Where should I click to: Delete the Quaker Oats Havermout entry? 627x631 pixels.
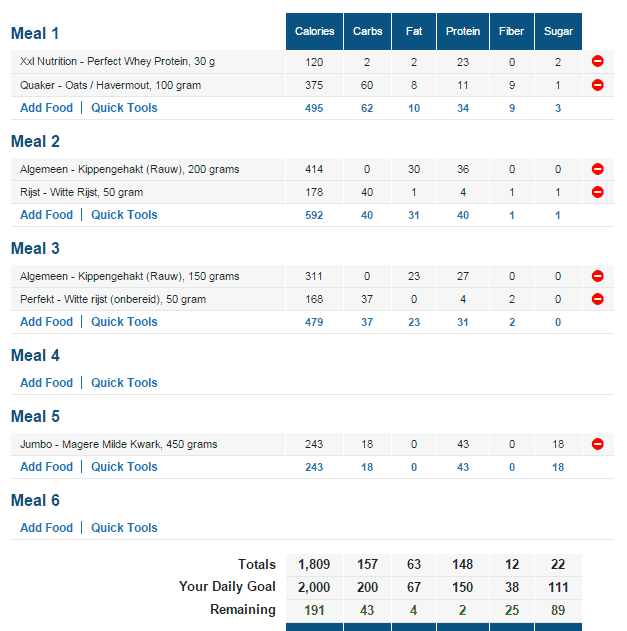pyautogui.click(x=598, y=85)
